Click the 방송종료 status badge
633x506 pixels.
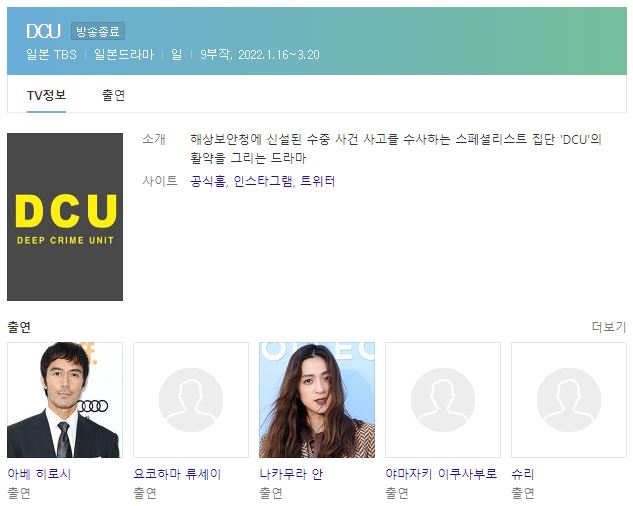click(x=98, y=31)
